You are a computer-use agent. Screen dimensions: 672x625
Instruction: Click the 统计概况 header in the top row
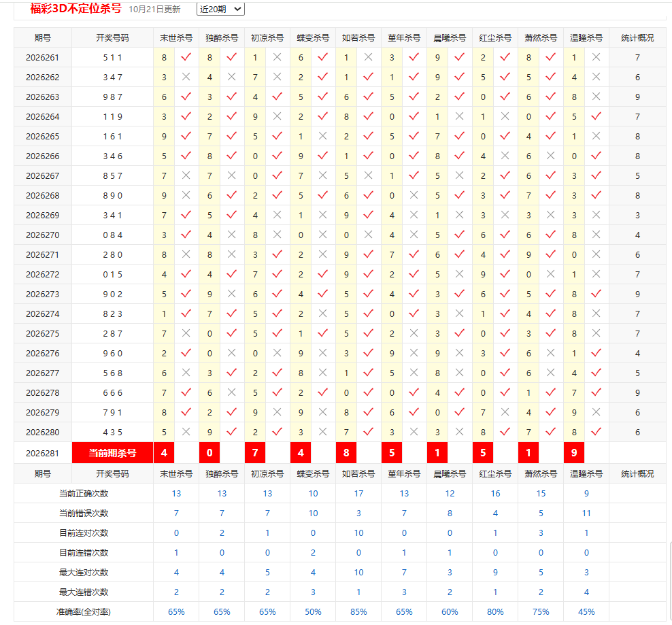click(637, 37)
